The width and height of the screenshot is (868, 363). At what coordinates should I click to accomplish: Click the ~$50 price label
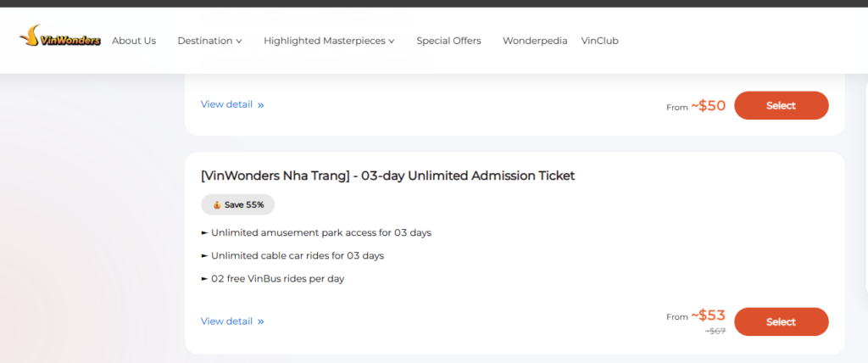[x=708, y=105]
